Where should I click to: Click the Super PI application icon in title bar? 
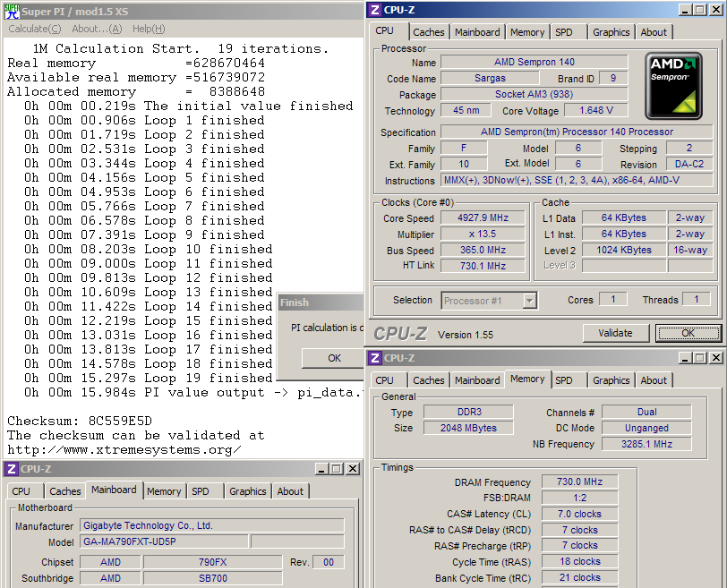(x=12, y=12)
